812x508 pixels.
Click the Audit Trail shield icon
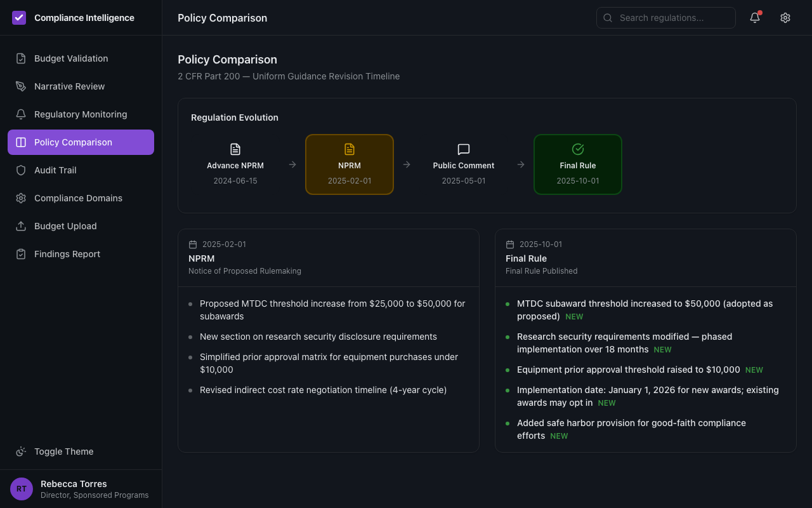click(x=21, y=170)
